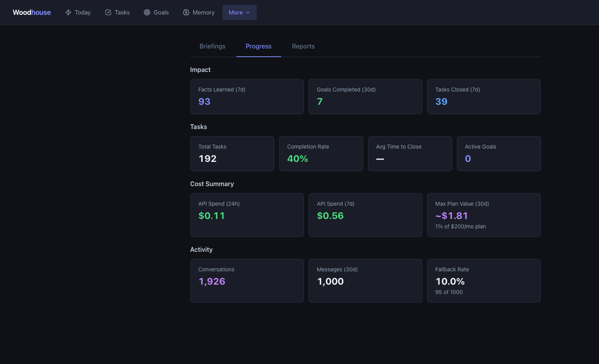Click the API Spend (24h) label
599x364 pixels.
(x=219, y=204)
